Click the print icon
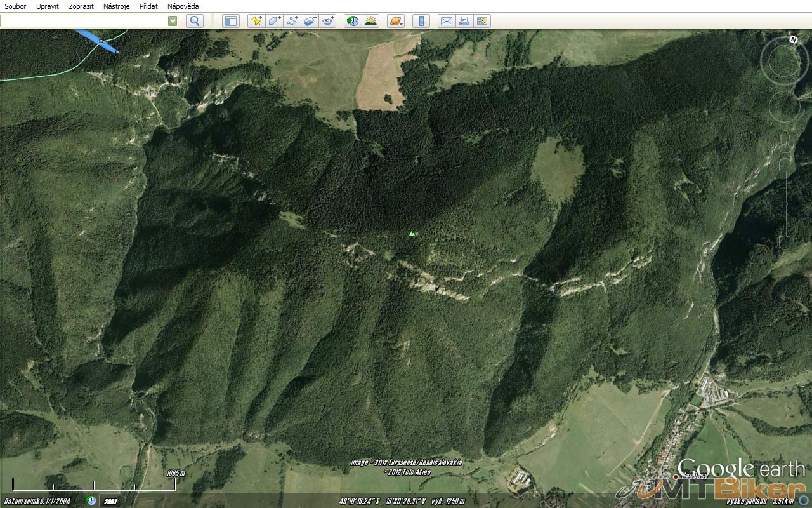The image size is (812, 508). click(x=464, y=21)
